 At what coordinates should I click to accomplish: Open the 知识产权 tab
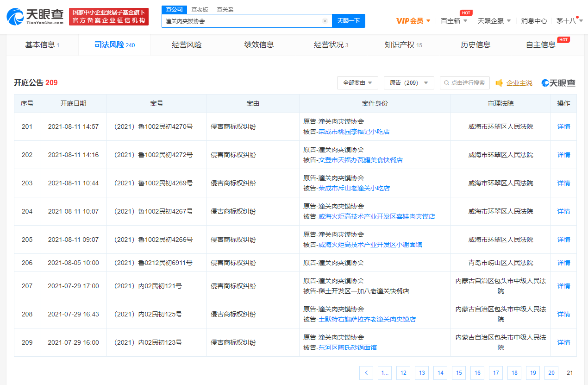coord(403,45)
